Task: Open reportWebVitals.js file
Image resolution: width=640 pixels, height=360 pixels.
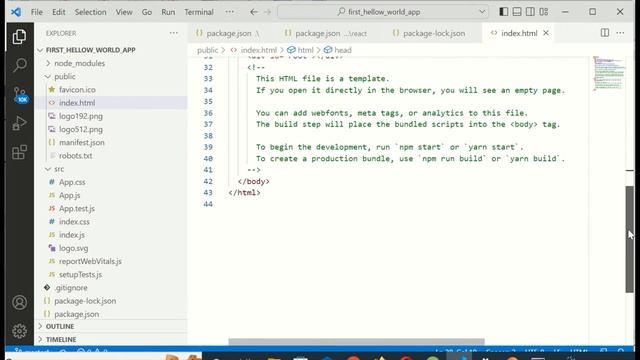Action: [x=90, y=261]
